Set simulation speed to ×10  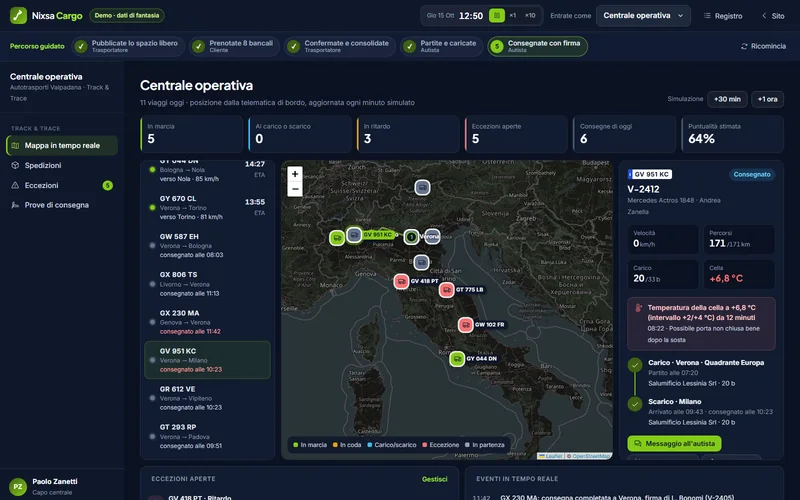(530, 15)
